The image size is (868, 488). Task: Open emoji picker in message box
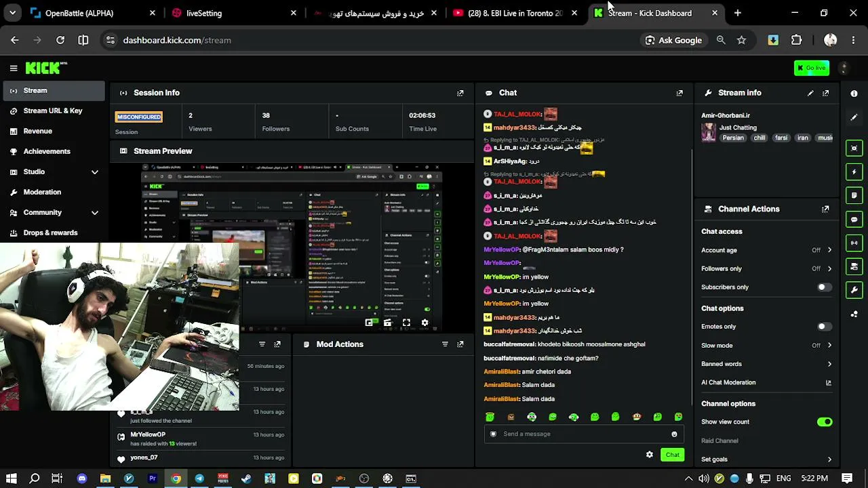[x=674, y=434]
